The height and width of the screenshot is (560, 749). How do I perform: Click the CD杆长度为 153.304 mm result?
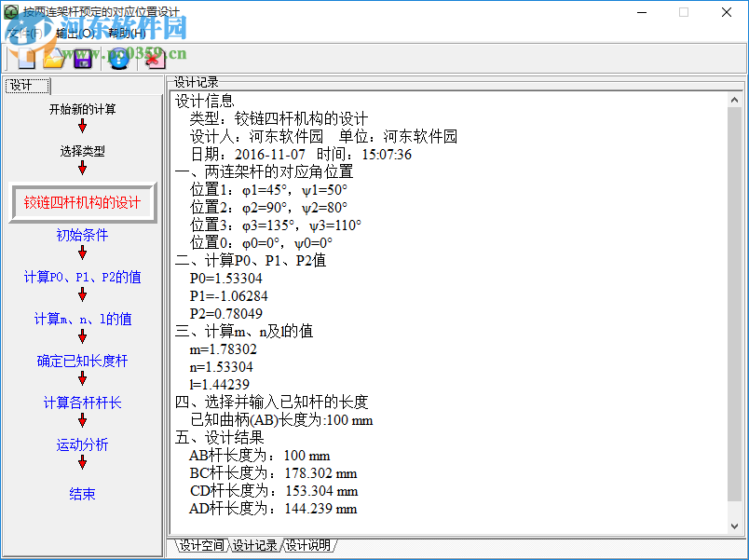pyautogui.click(x=274, y=490)
